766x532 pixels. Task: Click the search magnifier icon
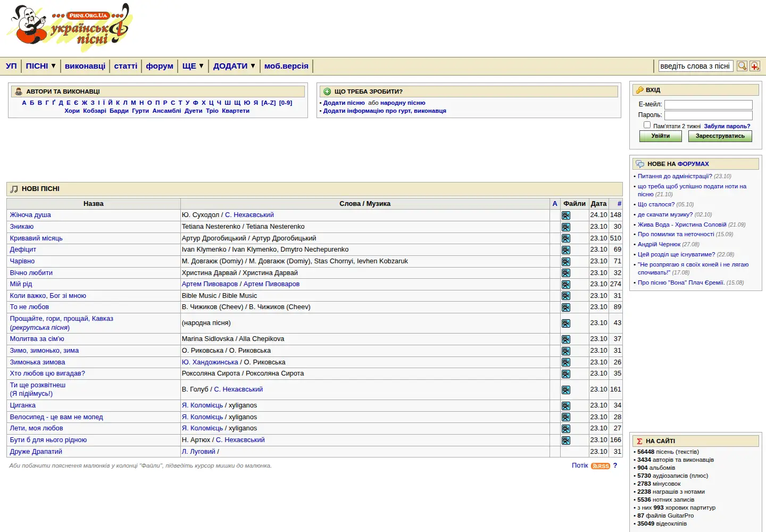(x=742, y=66)
